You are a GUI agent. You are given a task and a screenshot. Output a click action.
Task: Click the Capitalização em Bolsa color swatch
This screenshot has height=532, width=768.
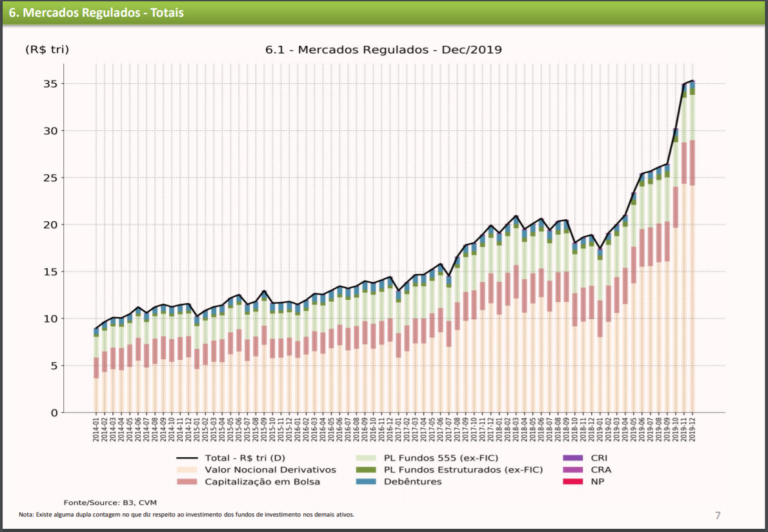click(x=188, y=482)
